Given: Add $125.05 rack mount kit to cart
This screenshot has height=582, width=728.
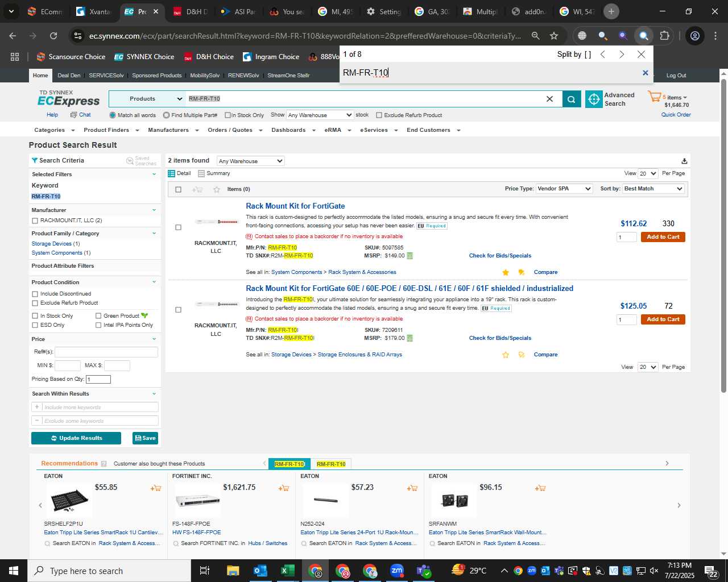Looking at the screenshot, I should point(663,319).
